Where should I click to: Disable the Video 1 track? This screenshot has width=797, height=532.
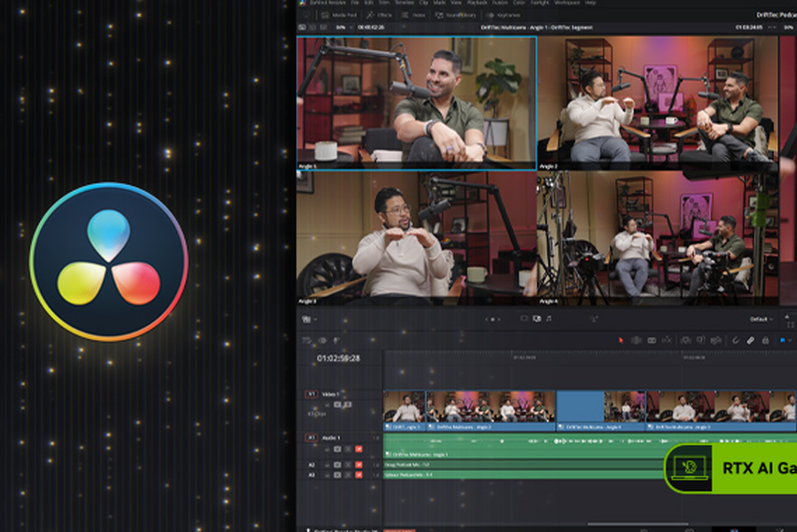348,404
